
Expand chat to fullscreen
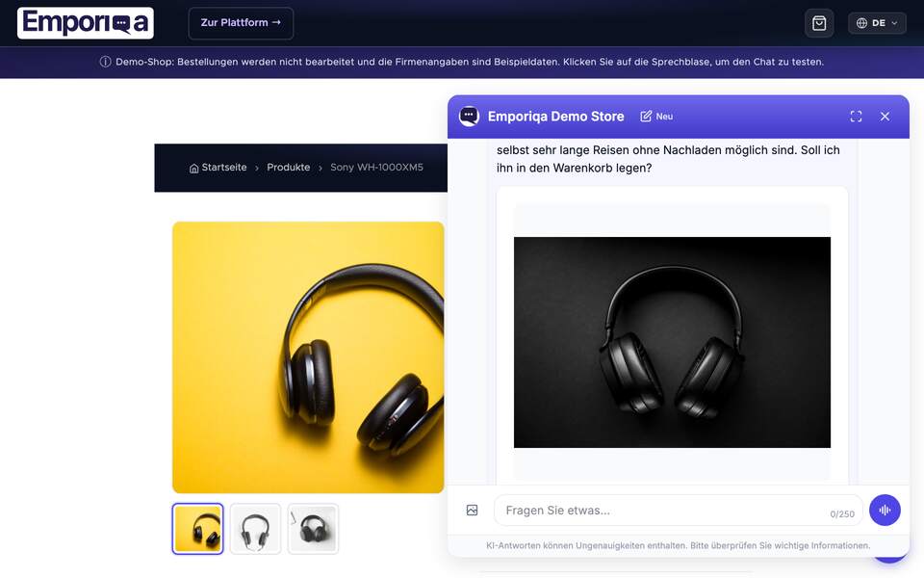point(857,117)
